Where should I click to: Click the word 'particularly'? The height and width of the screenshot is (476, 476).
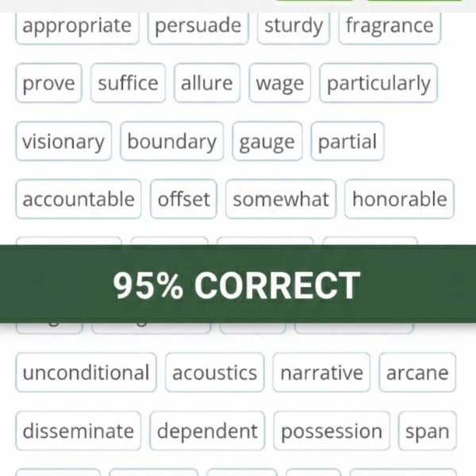point(378,83)
